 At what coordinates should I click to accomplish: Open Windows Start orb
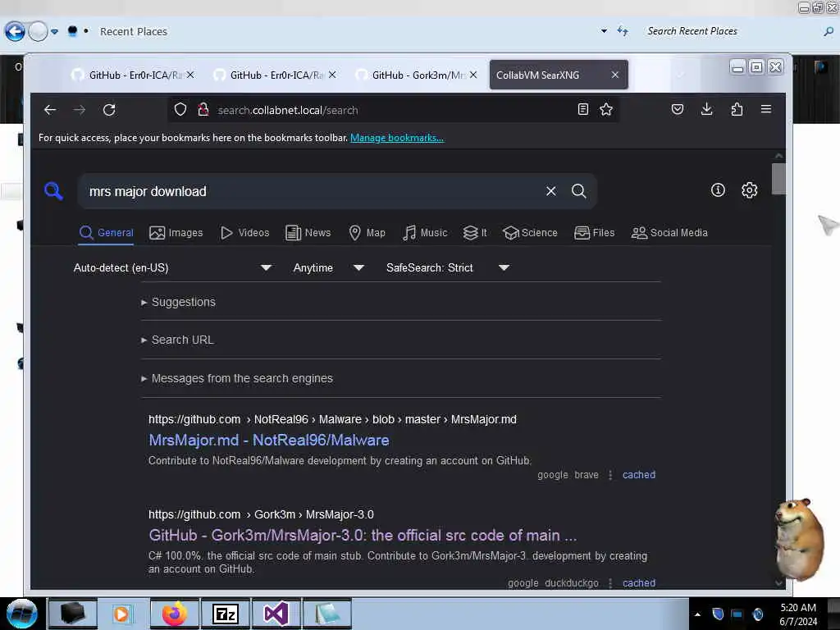(x=21, y=614)
